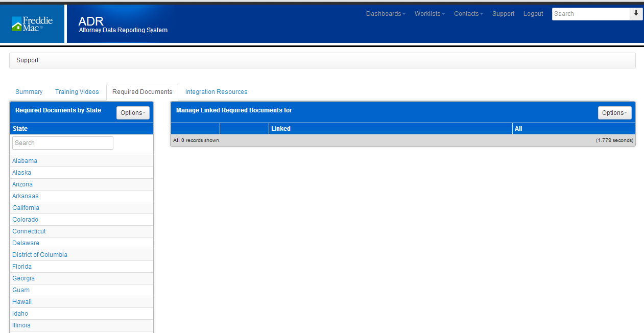Open Options in Required Documents by State panel

133,112
